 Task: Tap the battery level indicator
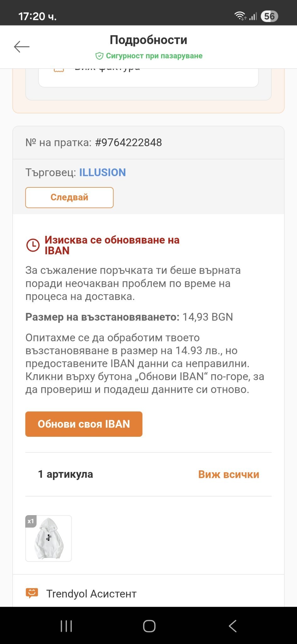pos(269,16)
